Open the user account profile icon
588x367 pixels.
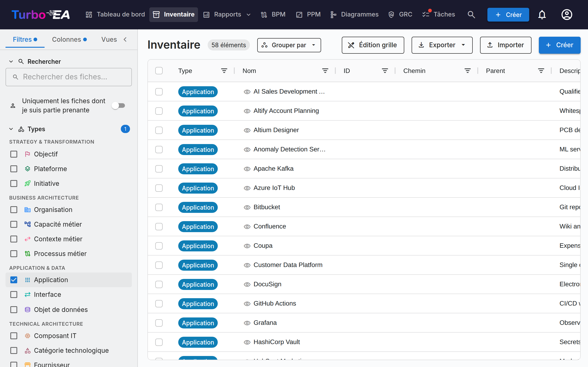567,14
